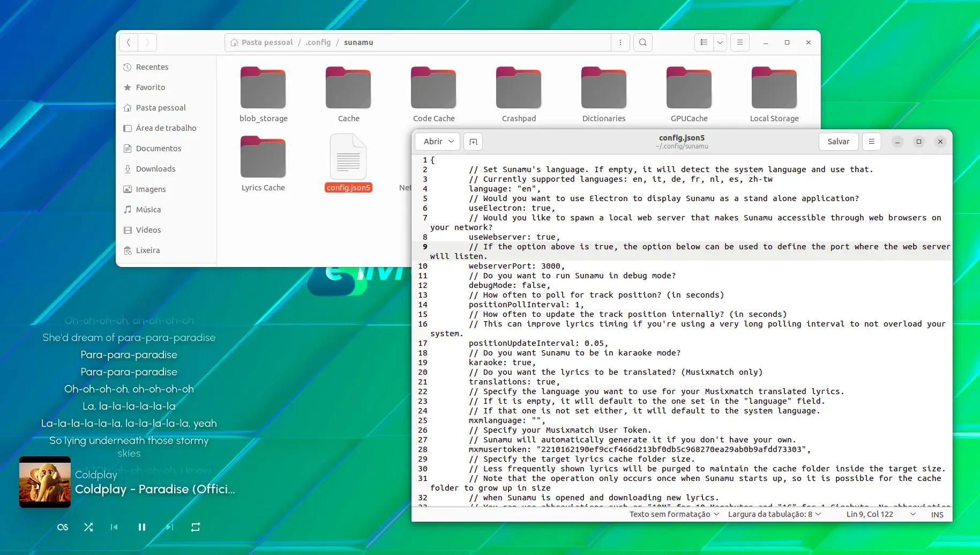Pause the Coldplay track
The height and width of the screenshot is (555, 980).
coord(142,527)
